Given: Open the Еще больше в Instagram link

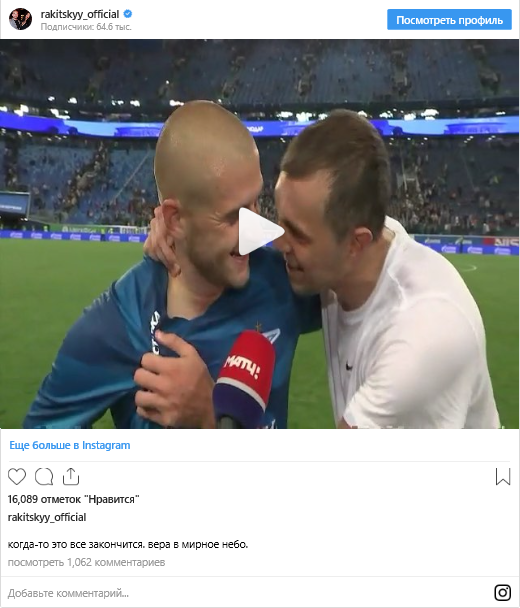Looking at the screenshot, I should [70, 445].
